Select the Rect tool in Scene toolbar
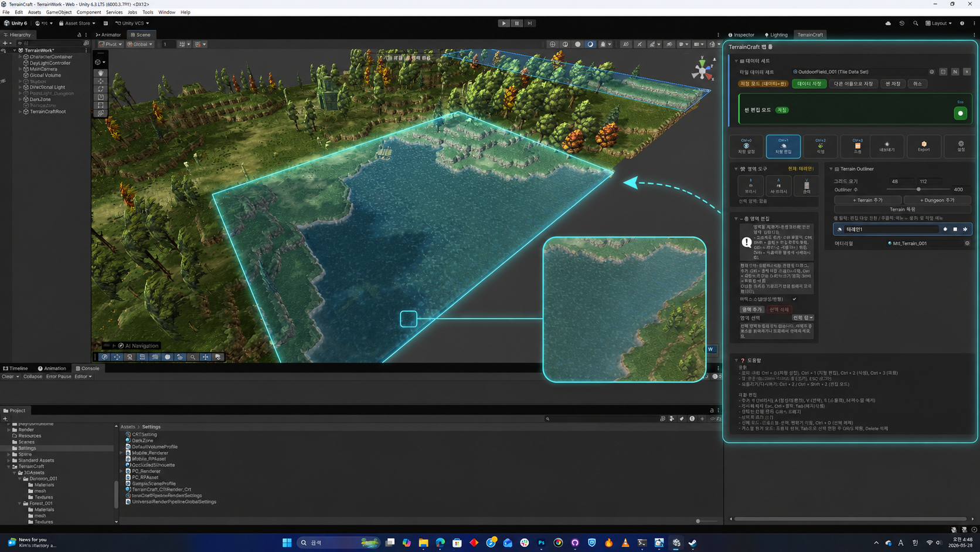The image size is (980, 552). tap(101, 105)
